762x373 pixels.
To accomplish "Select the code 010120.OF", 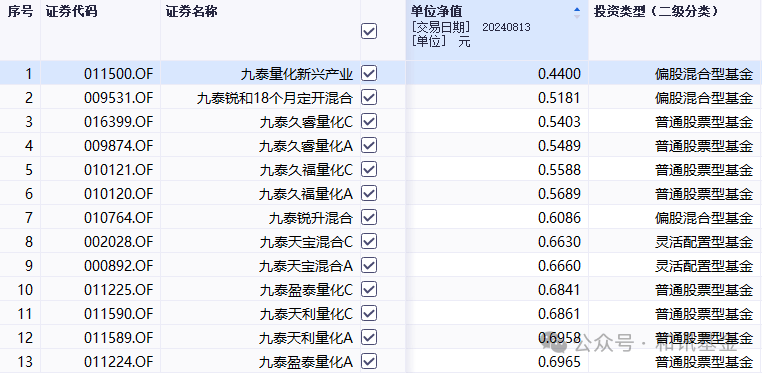I will click(x=119, y=194).
